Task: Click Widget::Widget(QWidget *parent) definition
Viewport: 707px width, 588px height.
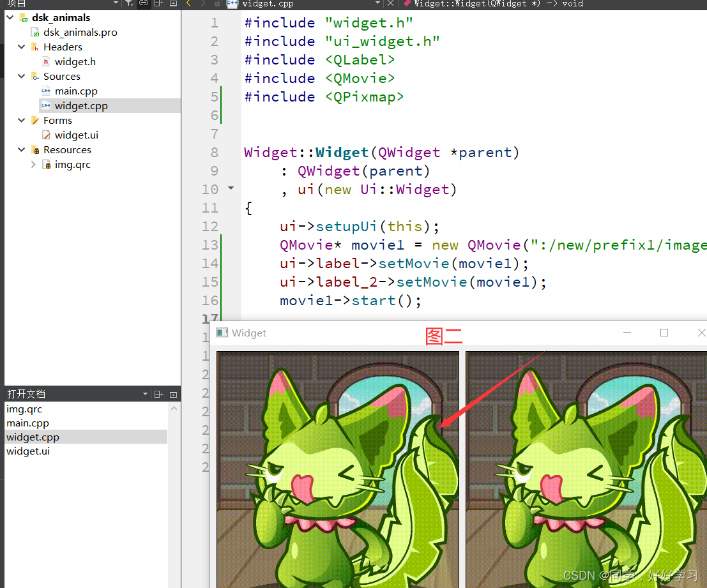Action: (382, 153)
